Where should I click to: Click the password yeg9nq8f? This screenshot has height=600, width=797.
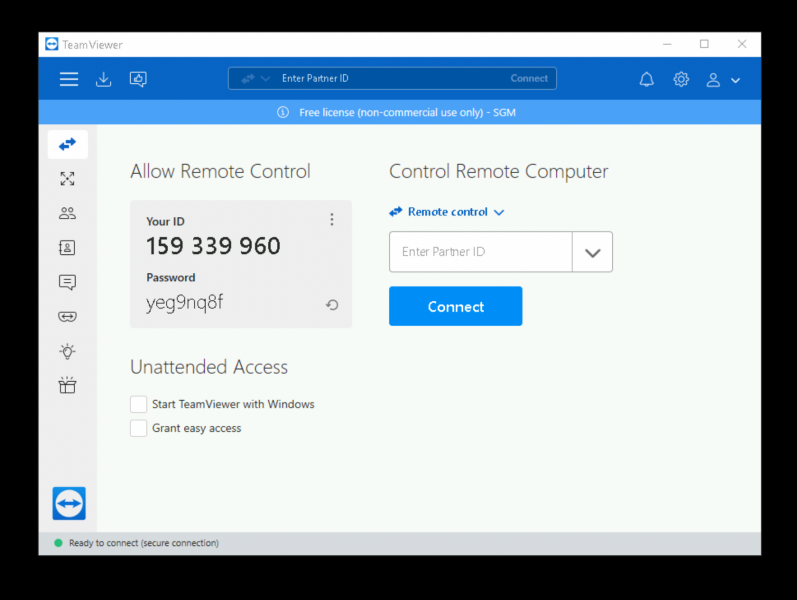185,303
